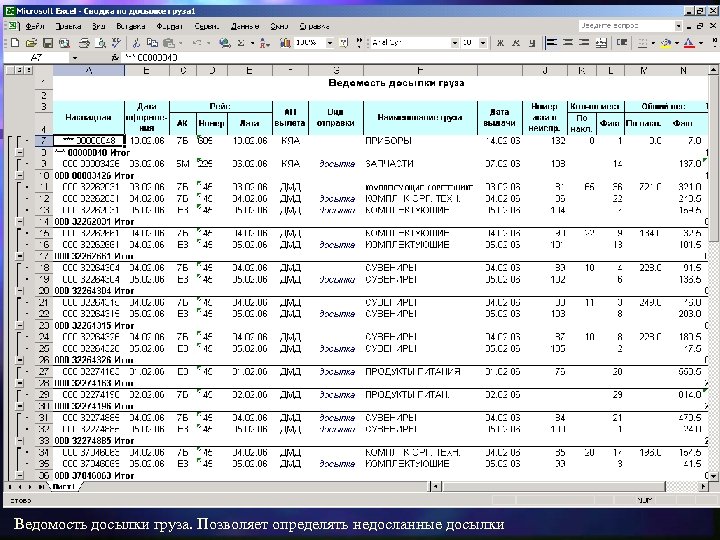
Task: Click the formula bar content field
Action: tap(418, 57)
